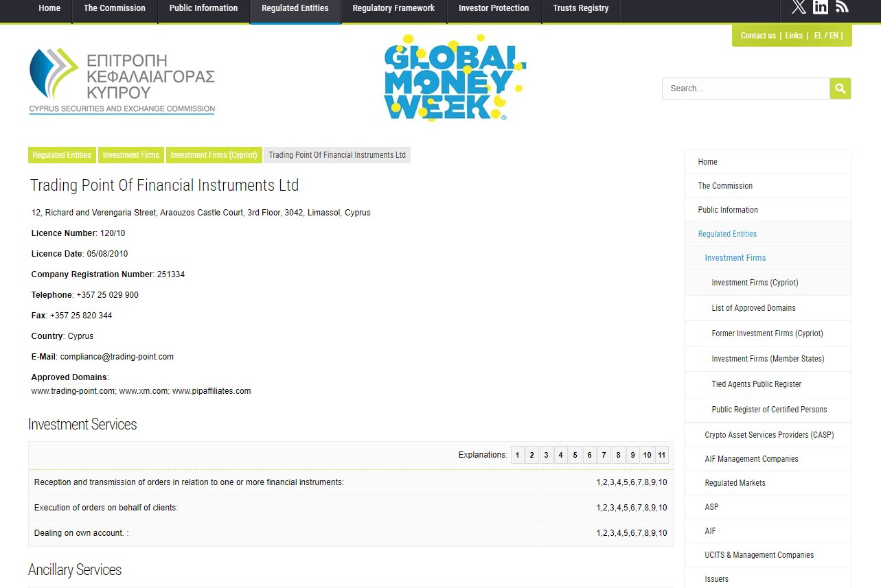Screen dimensions: 881x588
Task: Open The Commission top menu
Action: (x=115, y=8)
